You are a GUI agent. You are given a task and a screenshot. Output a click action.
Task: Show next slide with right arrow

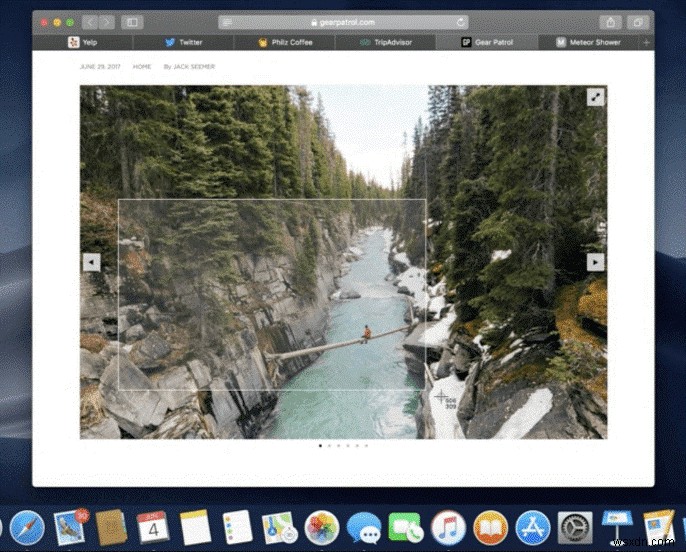pyautogui.click(x=595, y=262)
